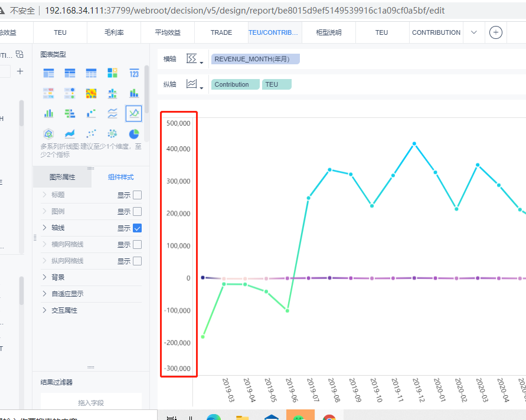The width and height of the screenshot is (526, 420).
Task: Switch to the 图形属性 panel tab
Action: tap(62, 177)
